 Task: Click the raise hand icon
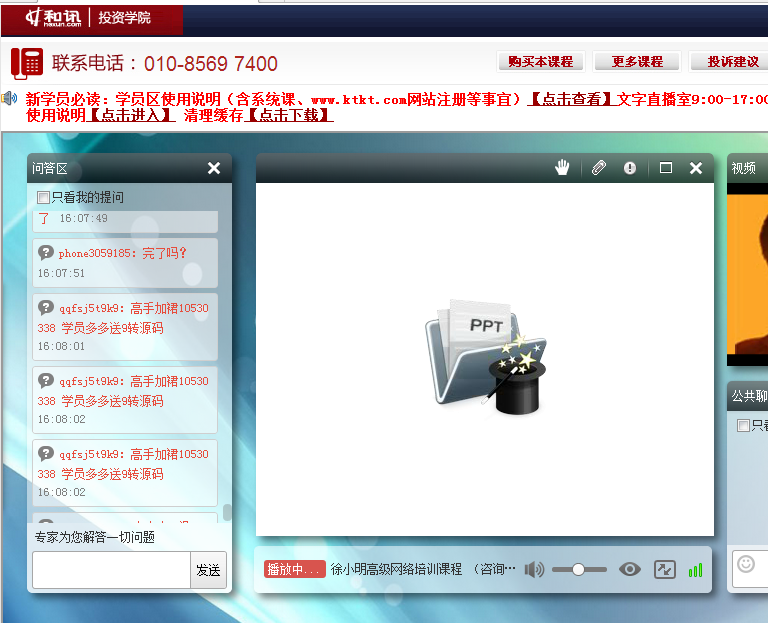(x=563, y=168)
